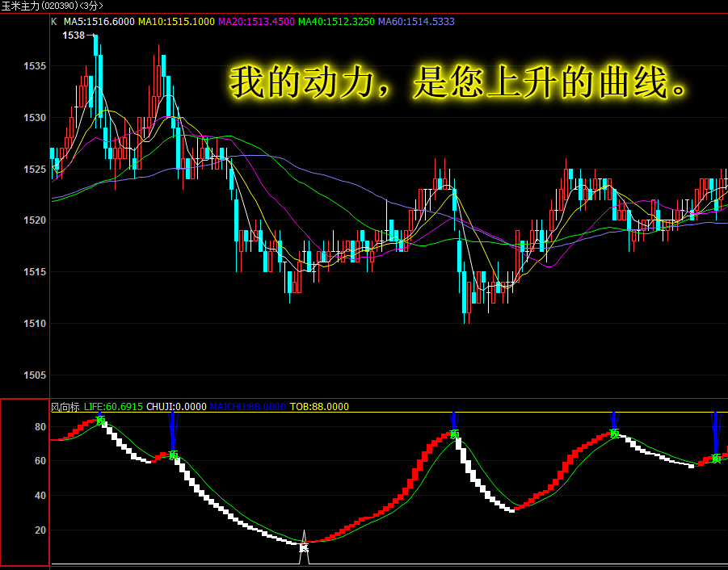This screenshot has height=570, width=728.
Task: Click the blue MAICHU:88.0000 value
Action: coord(247,407)
